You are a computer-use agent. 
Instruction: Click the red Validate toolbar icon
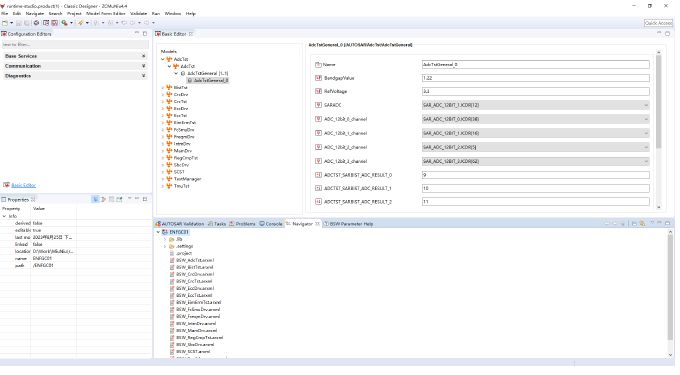[54, 23]
